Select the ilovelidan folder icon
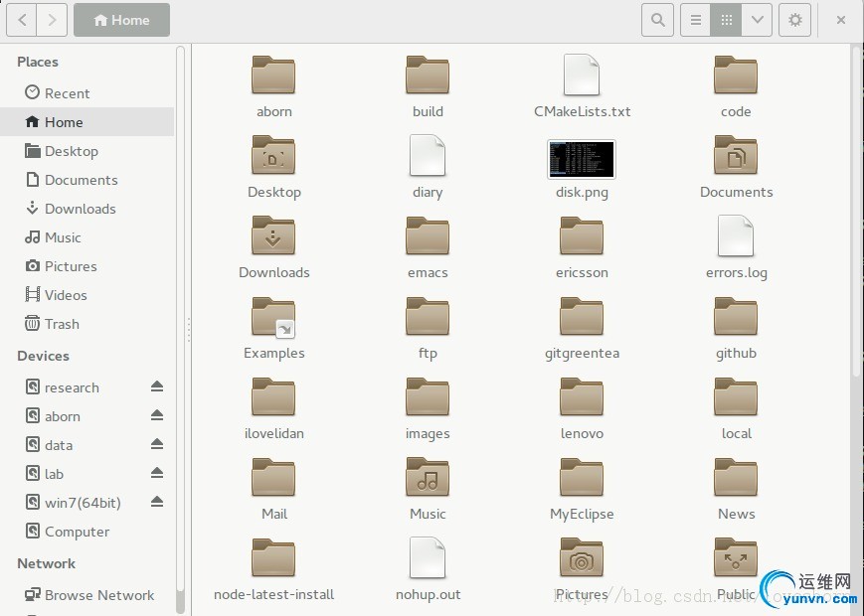 click(273, 396)
